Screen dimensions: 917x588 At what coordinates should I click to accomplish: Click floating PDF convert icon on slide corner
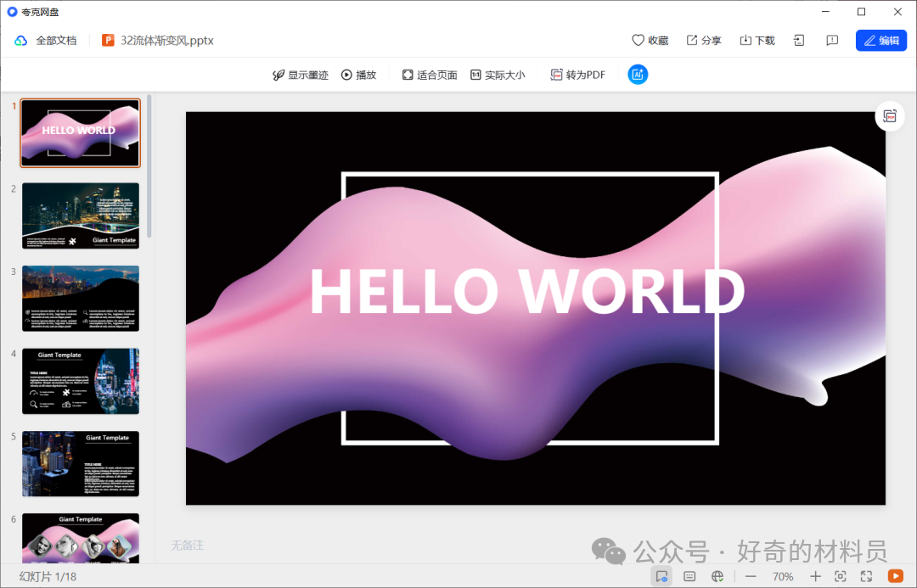(x=890, y=116)
